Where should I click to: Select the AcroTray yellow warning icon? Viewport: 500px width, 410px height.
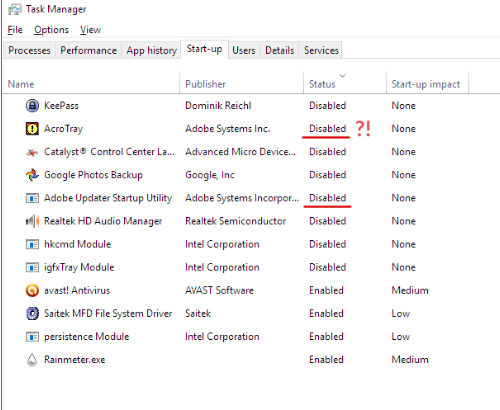(32, 129)
